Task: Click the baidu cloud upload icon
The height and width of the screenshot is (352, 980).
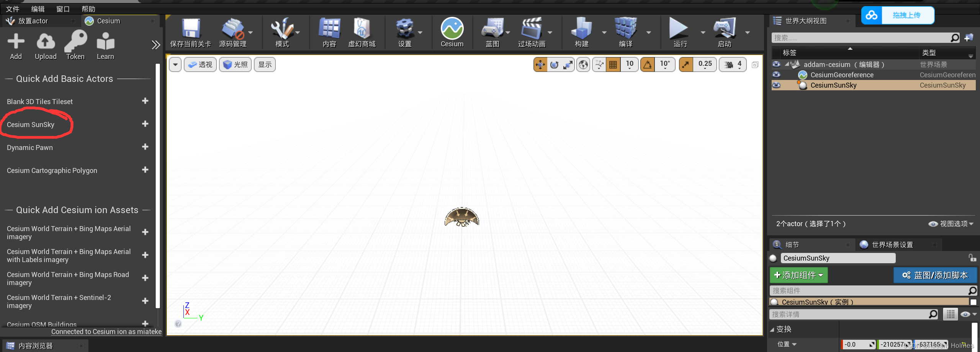Action: point(872,15)
